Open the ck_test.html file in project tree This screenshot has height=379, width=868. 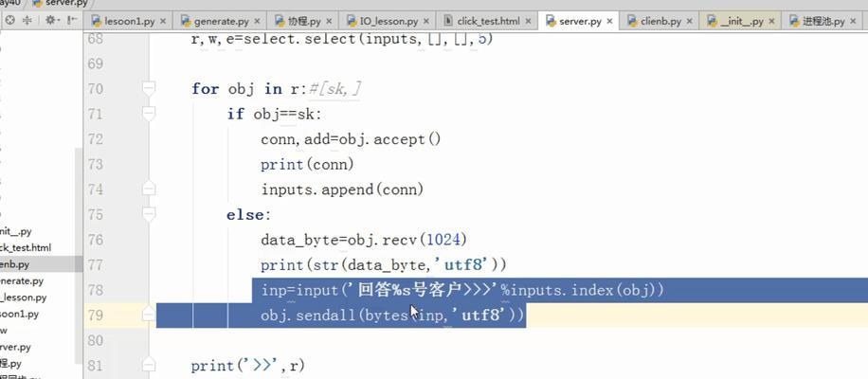(26, 248)
